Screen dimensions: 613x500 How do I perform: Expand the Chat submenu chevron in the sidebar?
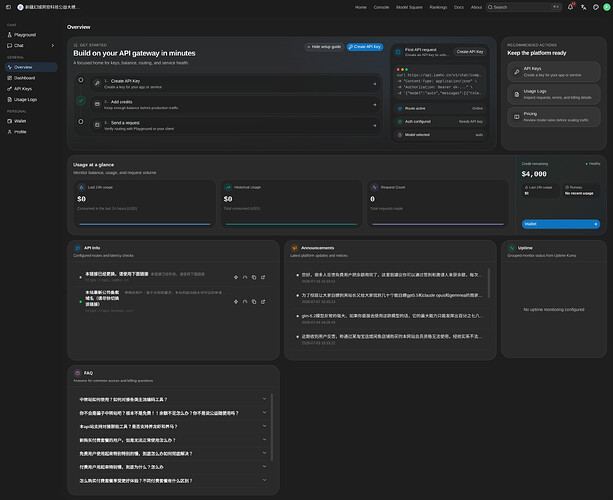pos(53,46)
